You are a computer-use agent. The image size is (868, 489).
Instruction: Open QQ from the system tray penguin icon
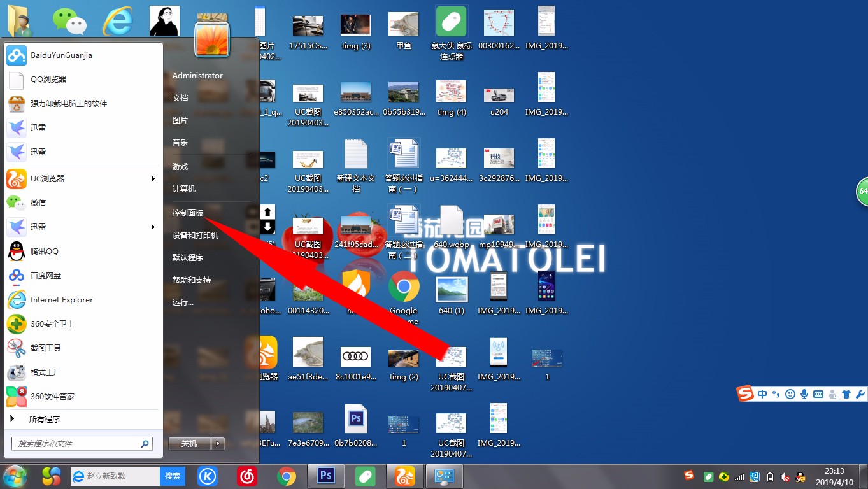pyautogui.click(x=799, y=476)
